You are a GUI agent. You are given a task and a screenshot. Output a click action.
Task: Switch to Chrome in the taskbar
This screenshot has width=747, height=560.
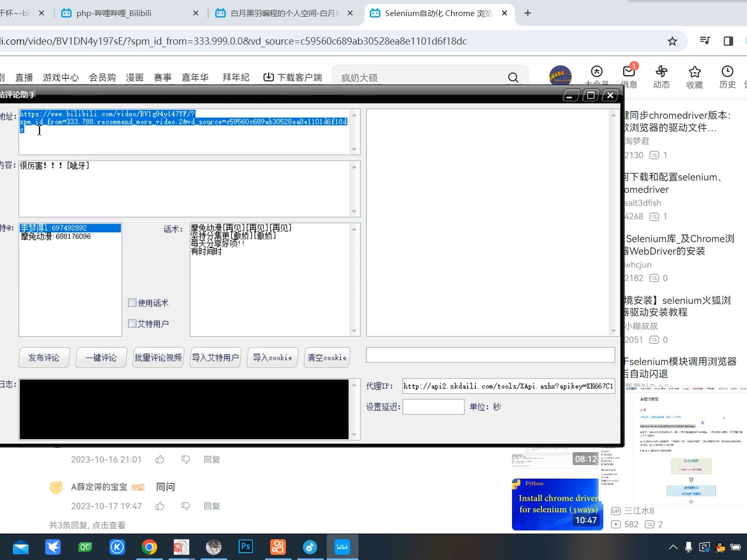tap(149, 547)
